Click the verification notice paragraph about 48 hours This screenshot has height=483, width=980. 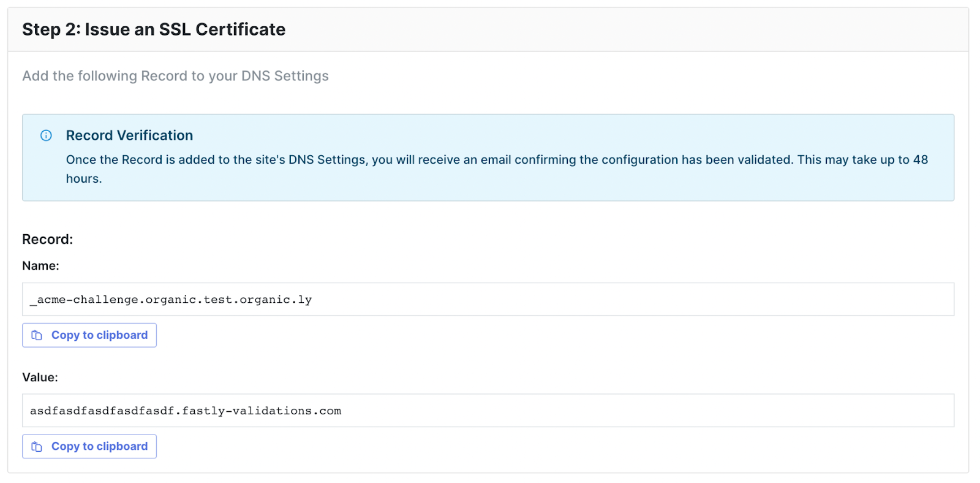[497, 169]
